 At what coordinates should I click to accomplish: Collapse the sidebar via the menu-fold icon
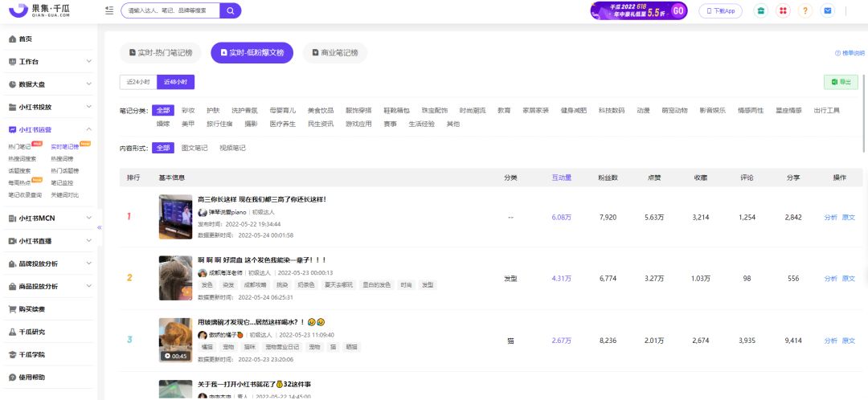109,10
